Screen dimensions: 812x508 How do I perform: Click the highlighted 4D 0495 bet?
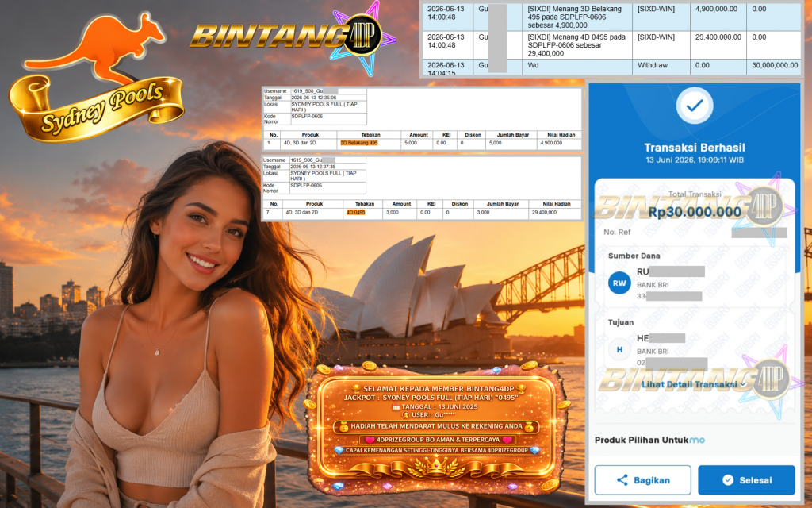[356, 212]
